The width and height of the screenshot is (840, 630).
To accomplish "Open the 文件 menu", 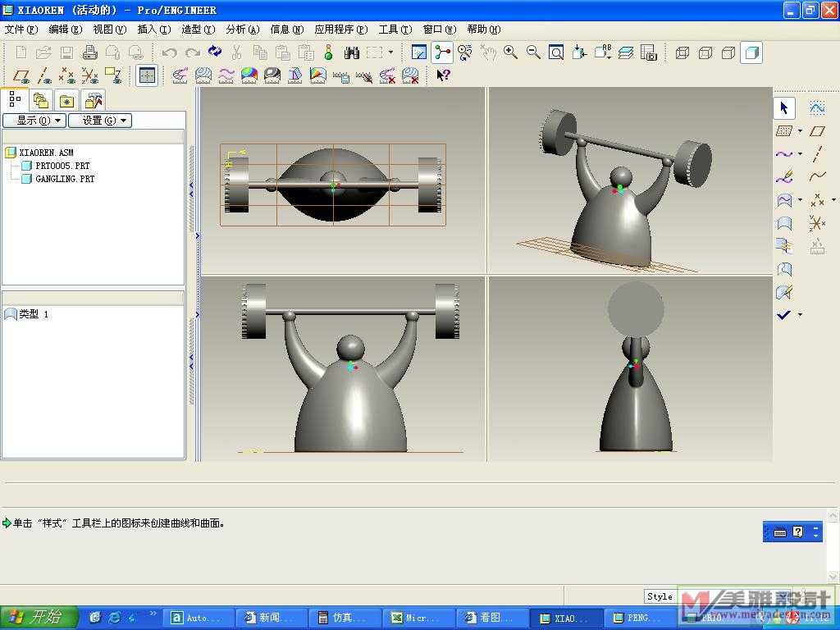I will coord(21,30).
